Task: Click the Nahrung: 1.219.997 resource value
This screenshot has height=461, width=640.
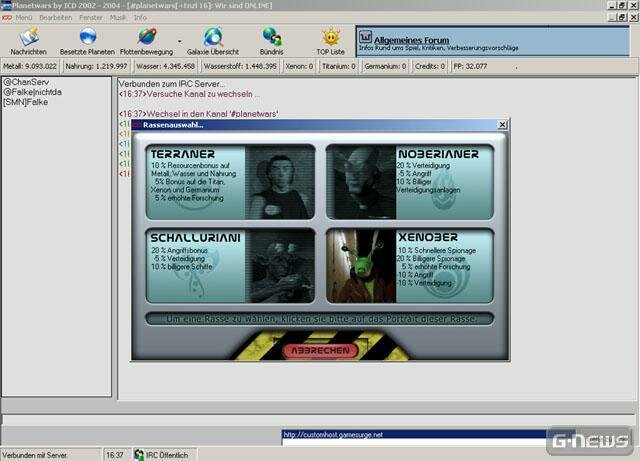Action: (x=96, y=66)
